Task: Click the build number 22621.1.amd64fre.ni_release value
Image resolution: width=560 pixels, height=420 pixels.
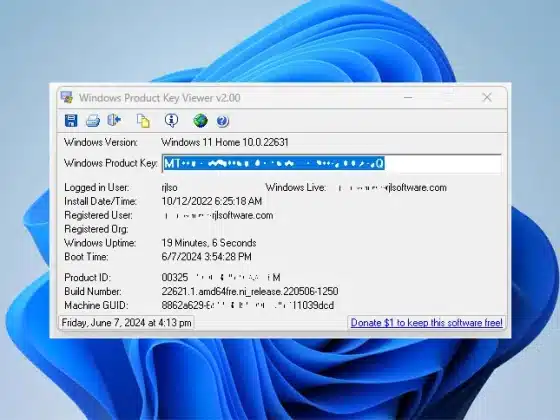Action: tap(250, 291)
